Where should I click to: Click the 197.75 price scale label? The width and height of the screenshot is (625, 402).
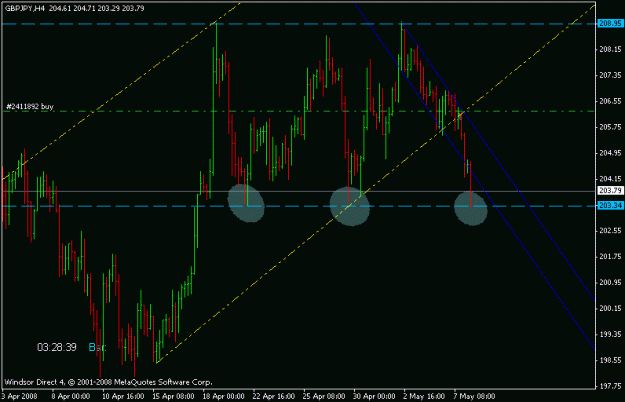pos(610,386)
